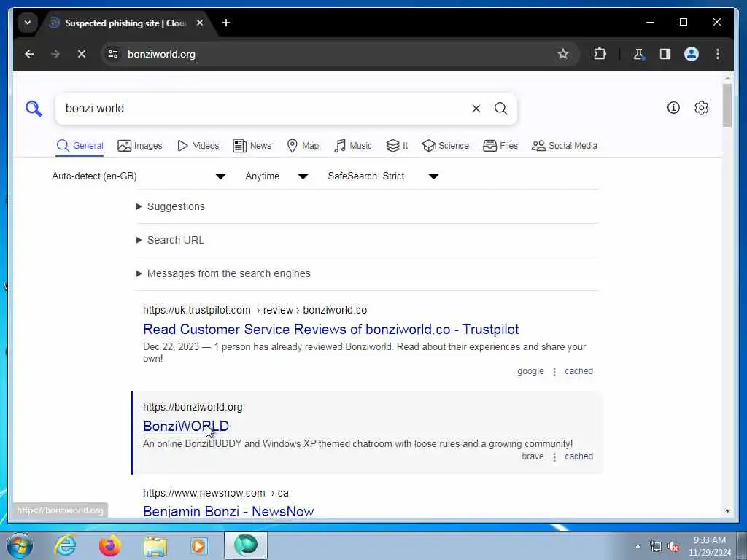Switch to Files search tab
The width and height of the screenshot is (747, 560).
point(500,146)
